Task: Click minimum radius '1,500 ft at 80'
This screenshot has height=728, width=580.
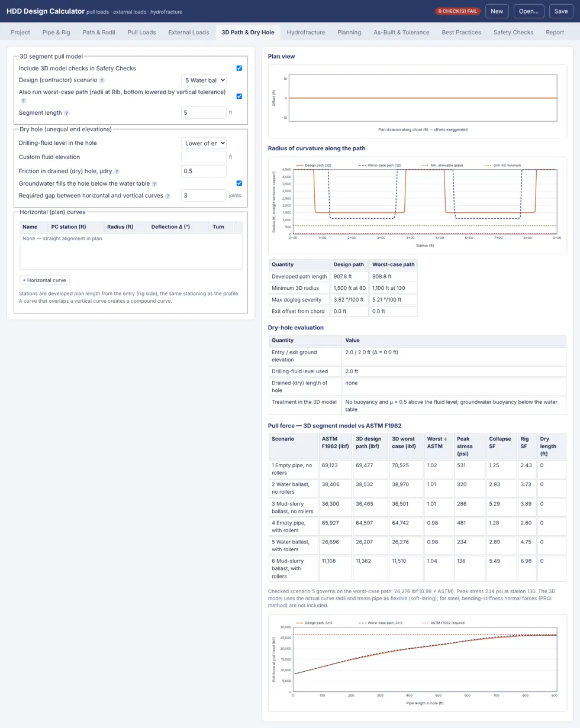Action: [349, 288]
